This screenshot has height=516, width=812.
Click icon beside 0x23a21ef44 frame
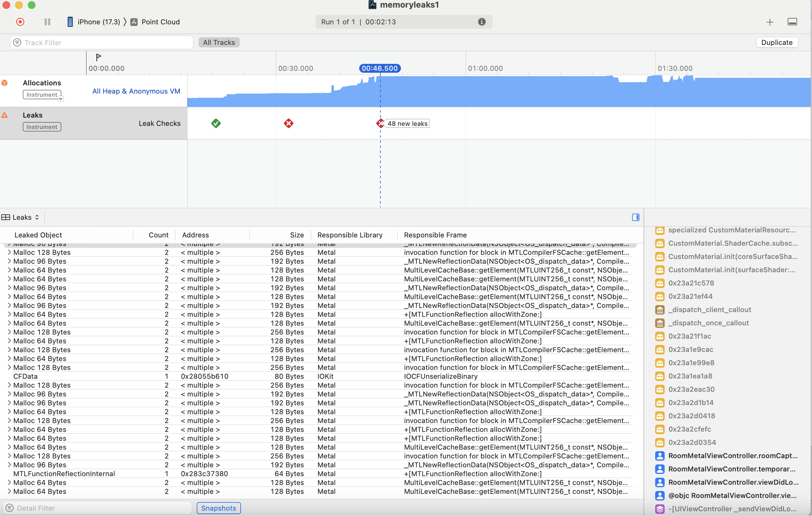click(x=660, y=297)
